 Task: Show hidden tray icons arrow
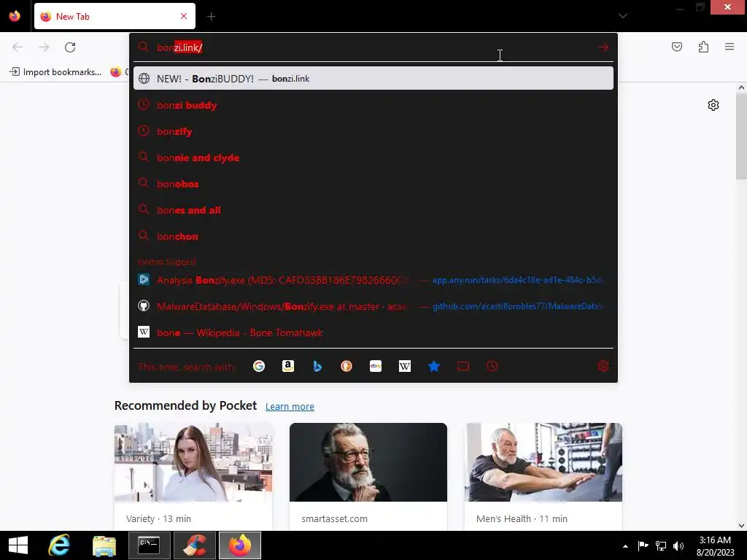pyautogui.click(x=625, y=546)
